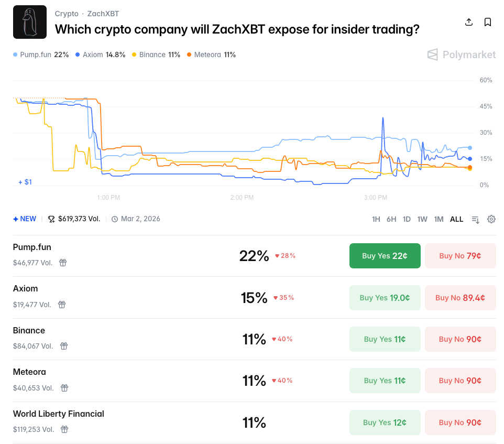Switch back to the ALL timeframe
504x444 pixels.
456,219
